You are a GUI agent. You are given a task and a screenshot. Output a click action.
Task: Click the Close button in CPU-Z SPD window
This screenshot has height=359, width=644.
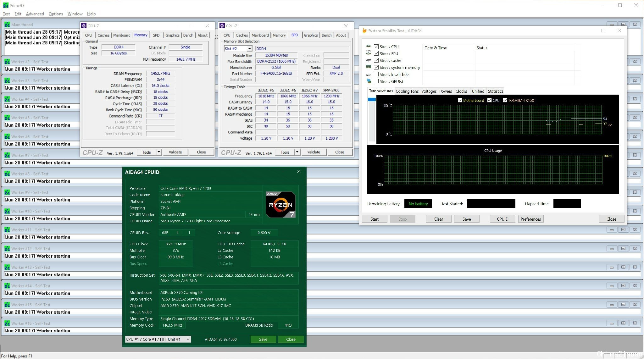point(340,152)
